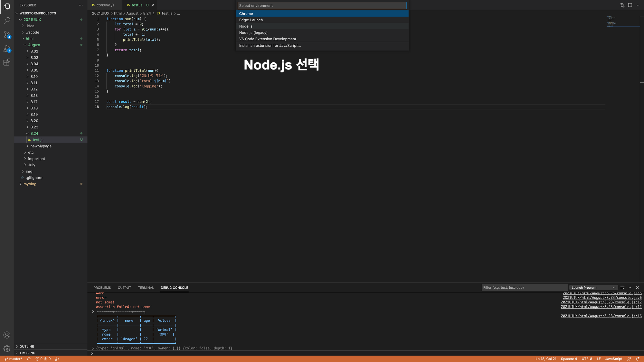644x362 pixels.
Task: Click the Accounts icon
Action: (x=7, y=335)
